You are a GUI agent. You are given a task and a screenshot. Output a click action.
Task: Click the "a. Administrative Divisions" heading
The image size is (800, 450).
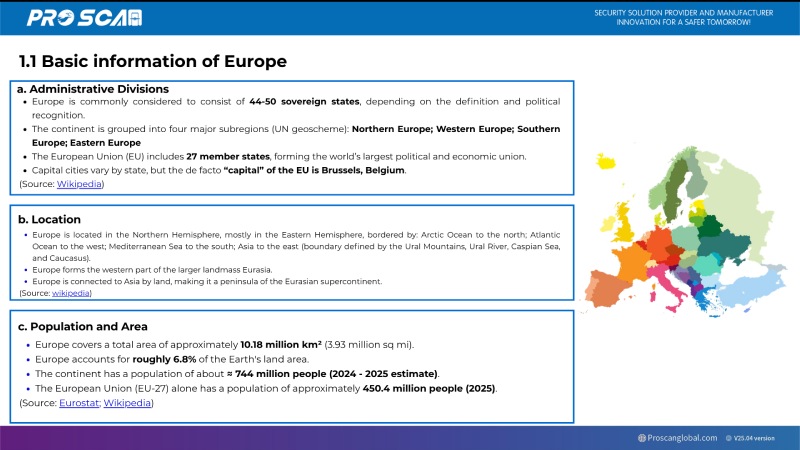click(93, 89)
